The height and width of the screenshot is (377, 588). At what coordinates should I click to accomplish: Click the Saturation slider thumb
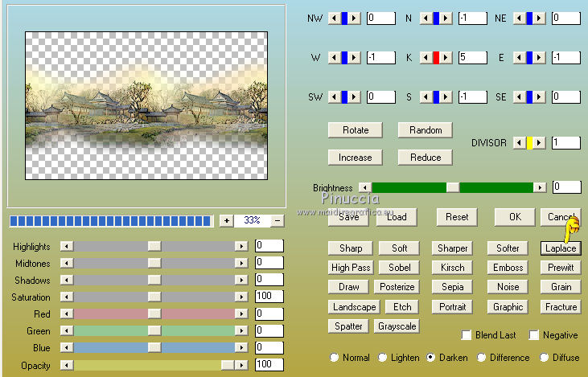pyautogui.click(x=154, y=297)
